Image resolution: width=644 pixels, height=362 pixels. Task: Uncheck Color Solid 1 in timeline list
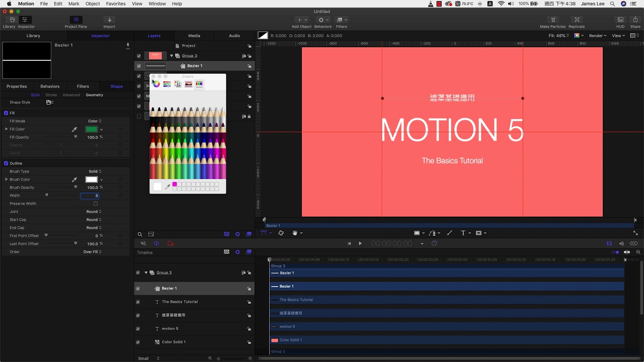click(138, 342)
